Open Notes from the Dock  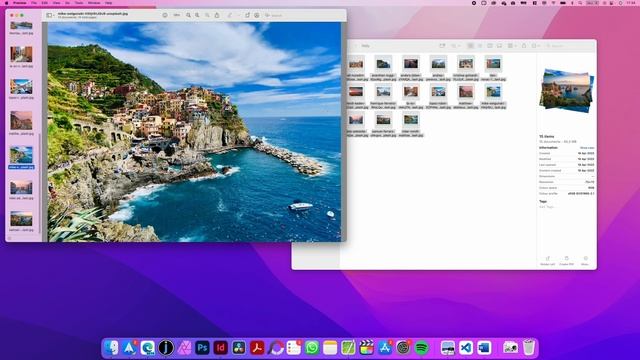click(330, 348)
